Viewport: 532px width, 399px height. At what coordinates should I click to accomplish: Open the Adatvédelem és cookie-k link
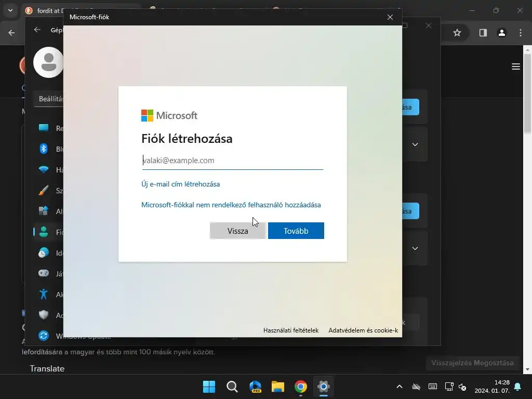point(363,330)
